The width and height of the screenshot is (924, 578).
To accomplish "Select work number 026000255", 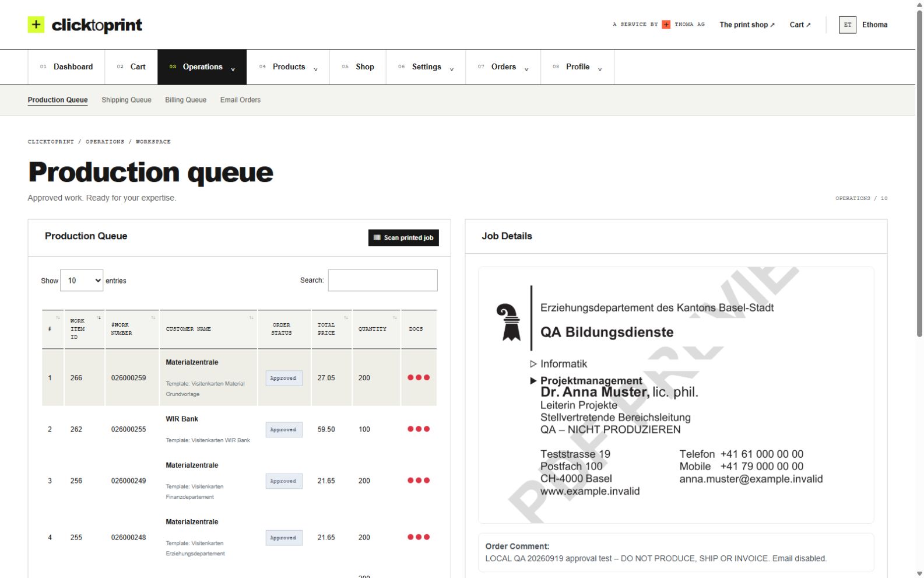I will coord(128,429).
